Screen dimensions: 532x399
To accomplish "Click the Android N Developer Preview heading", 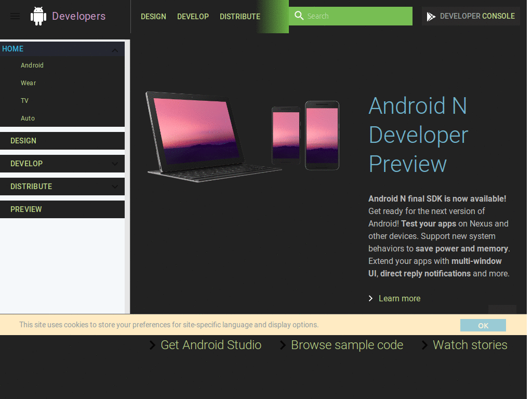I will tap(418, 135).
